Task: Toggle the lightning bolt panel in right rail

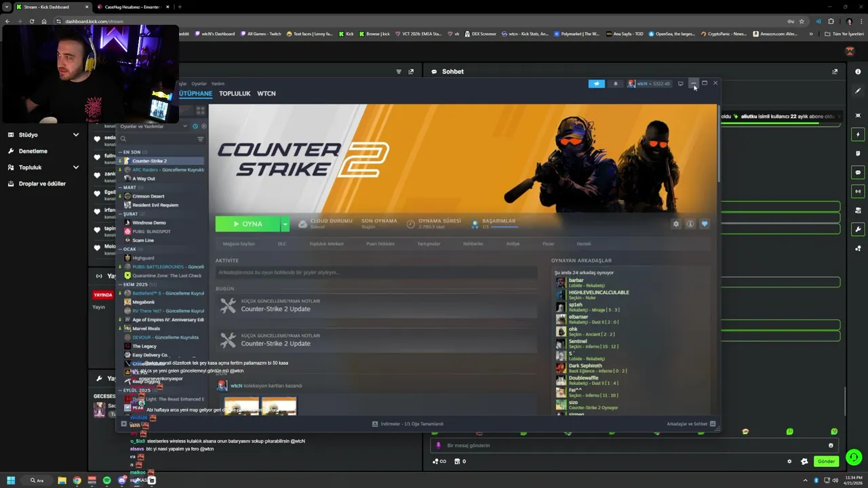Action: [858, 134]
